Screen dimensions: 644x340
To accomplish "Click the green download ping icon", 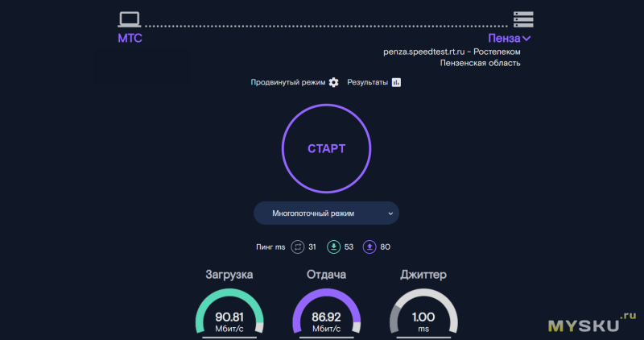I will pos(333,247).
